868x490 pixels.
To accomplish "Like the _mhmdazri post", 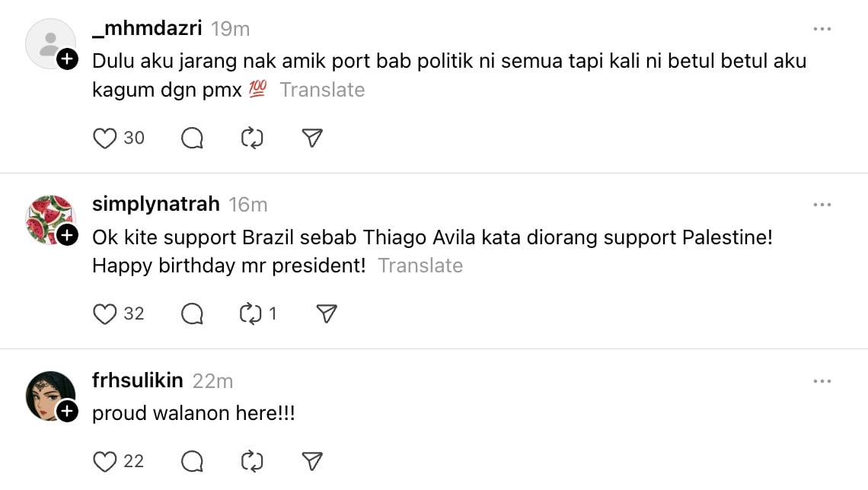I will point(104,138).
